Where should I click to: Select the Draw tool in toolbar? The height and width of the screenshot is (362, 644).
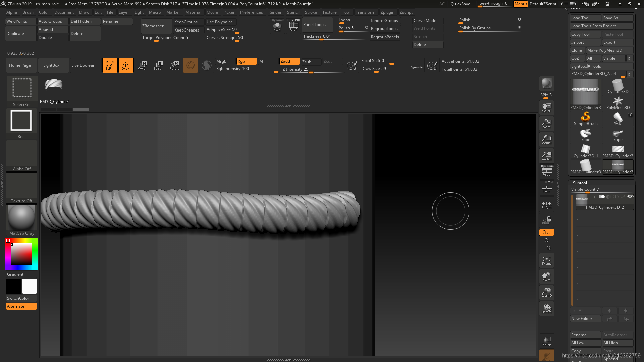(x=126, y=65)
